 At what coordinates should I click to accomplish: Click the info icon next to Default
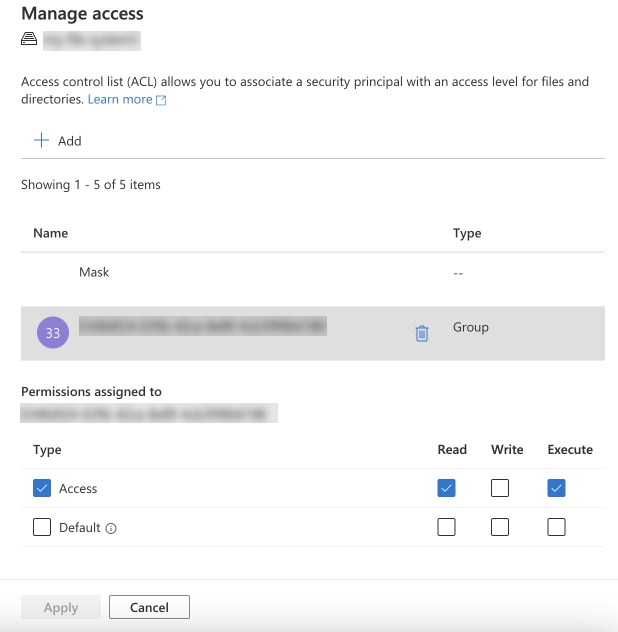coord(111,528)
